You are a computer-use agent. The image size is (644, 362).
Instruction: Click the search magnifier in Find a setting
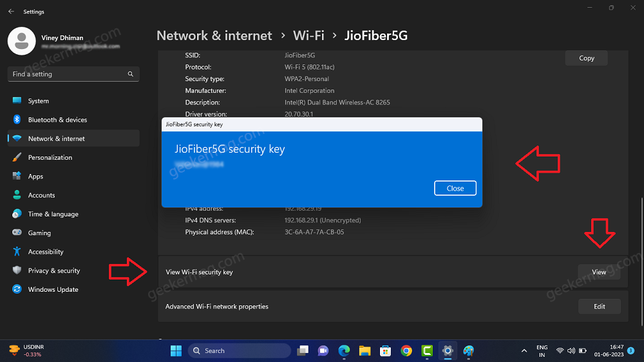click(131, 74)
